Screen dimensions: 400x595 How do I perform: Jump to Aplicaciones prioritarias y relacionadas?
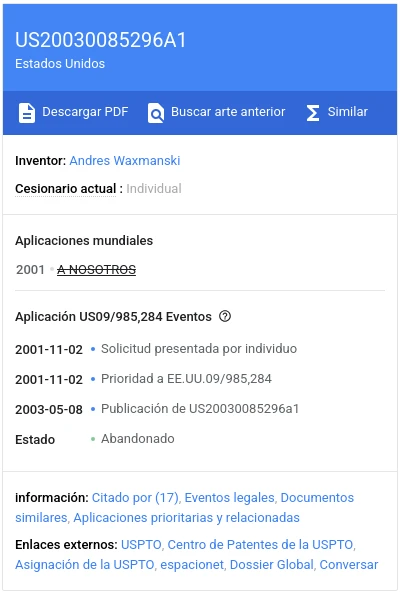(x=186, y=518)
